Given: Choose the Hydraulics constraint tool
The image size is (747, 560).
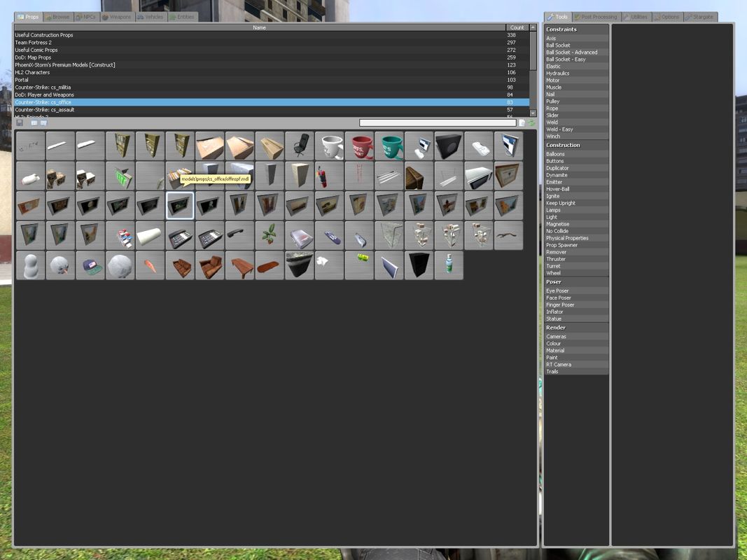Looking at the screenshot, I should tap(576, 73).
